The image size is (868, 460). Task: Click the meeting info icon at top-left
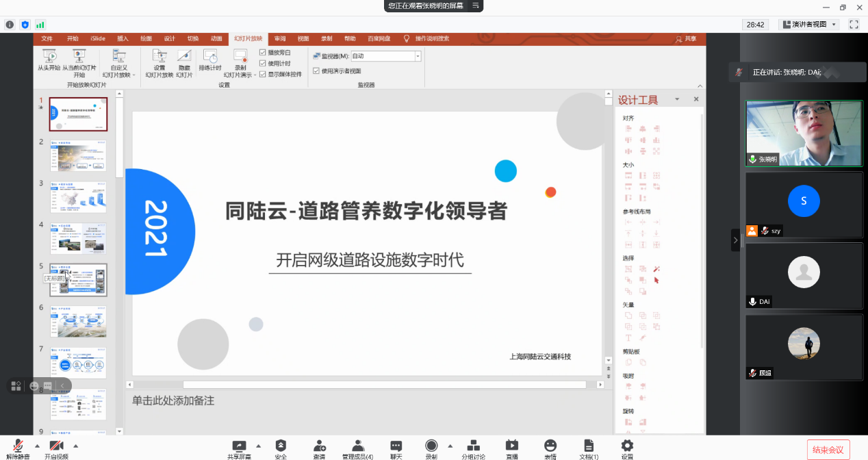10,25
